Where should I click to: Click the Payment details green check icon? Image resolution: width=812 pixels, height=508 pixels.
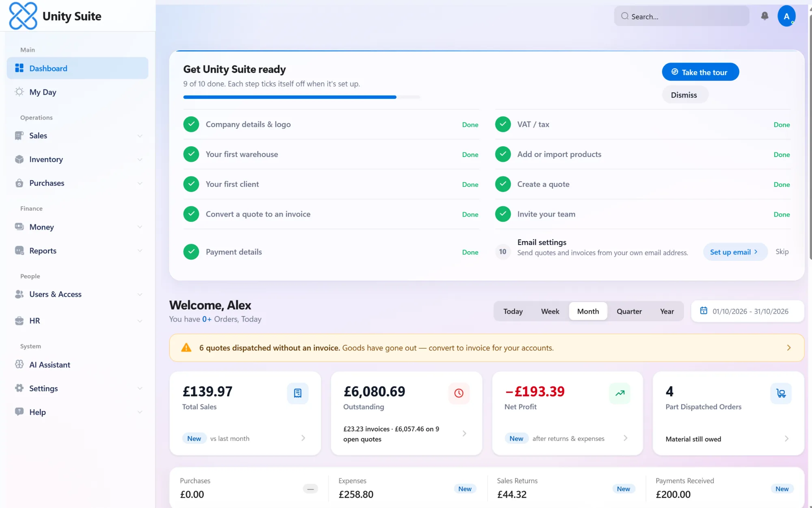pyautogui.click(x=191, y=252)
